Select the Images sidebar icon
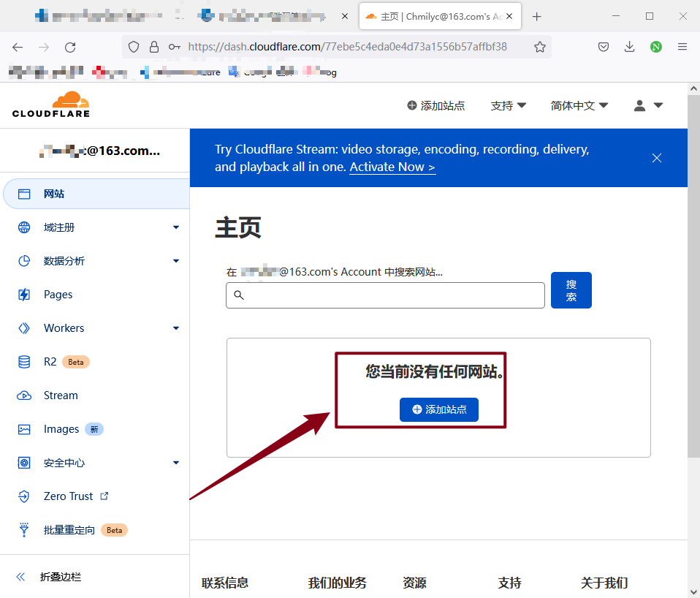Screen dimensions: 700x598 [24, 429]
